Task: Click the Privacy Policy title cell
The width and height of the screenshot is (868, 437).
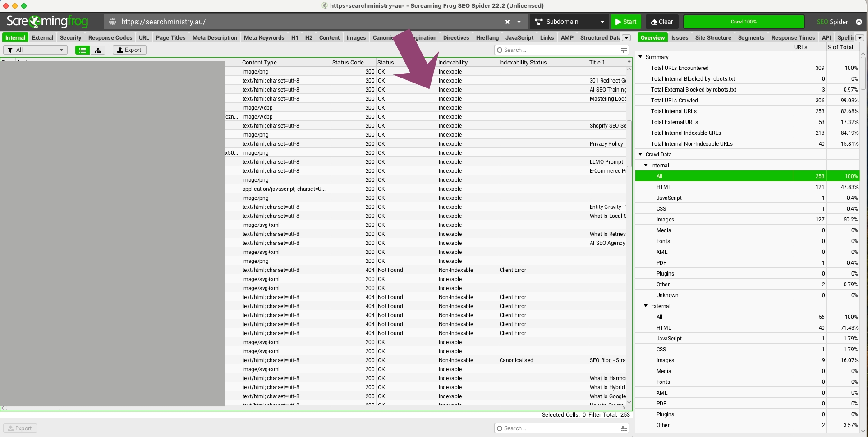Action: (x=607, y=144)
